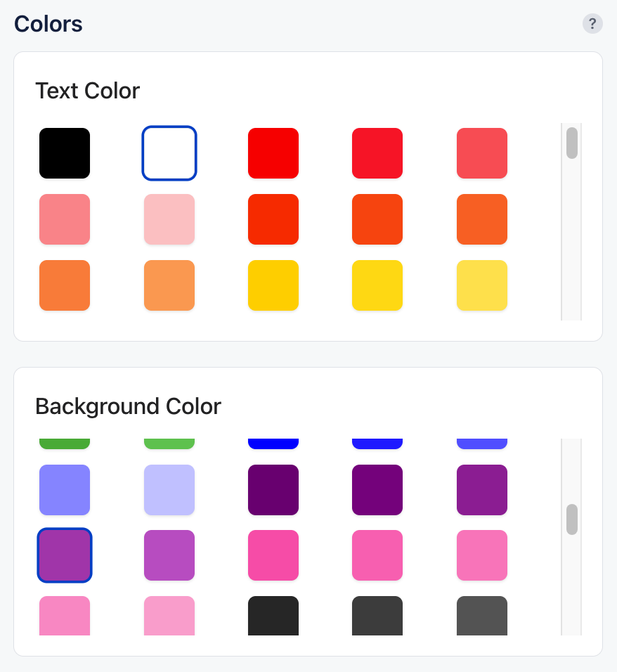Pick periwinkle blue background color swatch

tap(65, 490)
